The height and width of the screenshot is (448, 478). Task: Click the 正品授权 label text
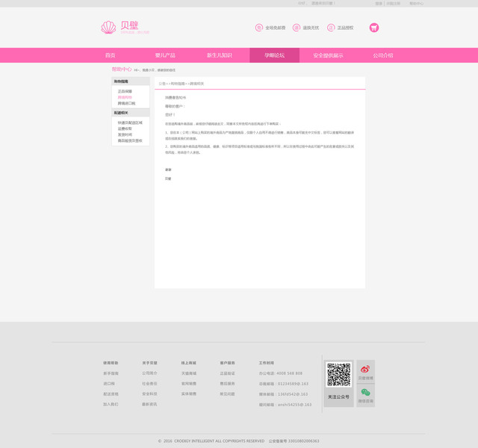pyautogui.click(x=345, y=28)
